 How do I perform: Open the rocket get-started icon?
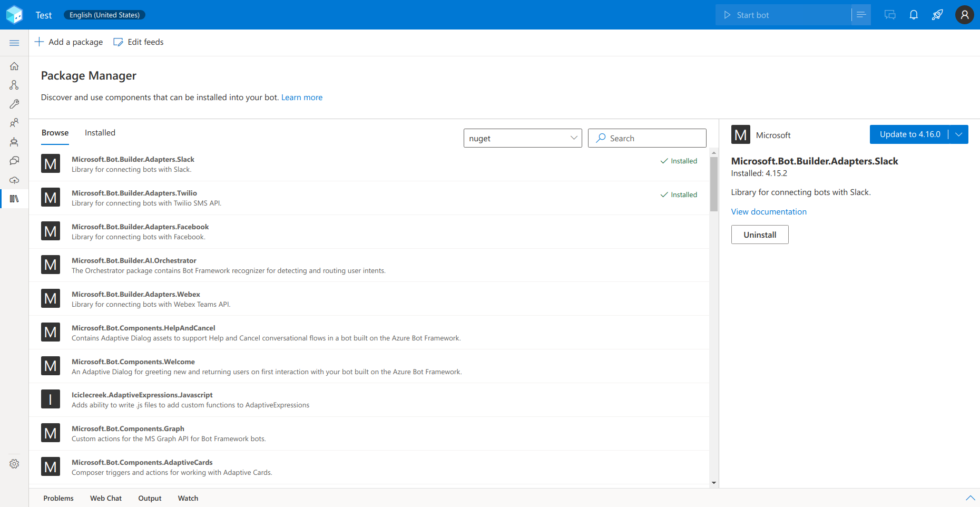click(937, 15)
